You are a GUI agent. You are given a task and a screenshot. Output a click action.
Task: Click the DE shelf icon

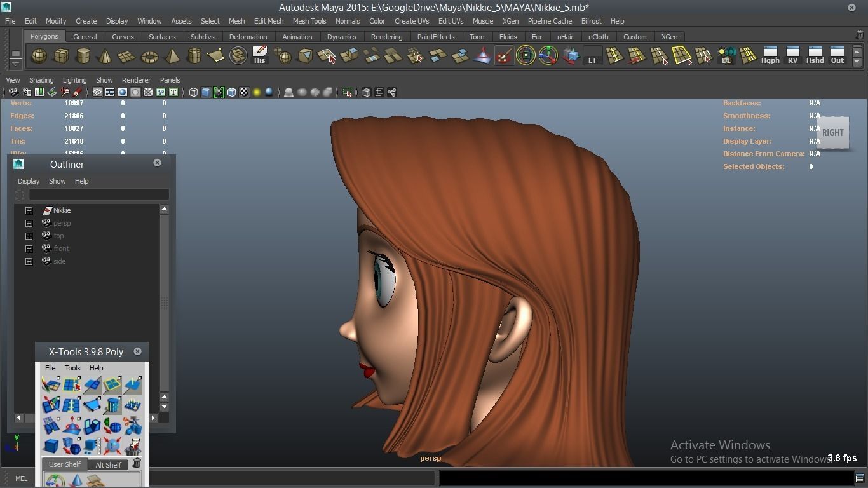[726, 56]
